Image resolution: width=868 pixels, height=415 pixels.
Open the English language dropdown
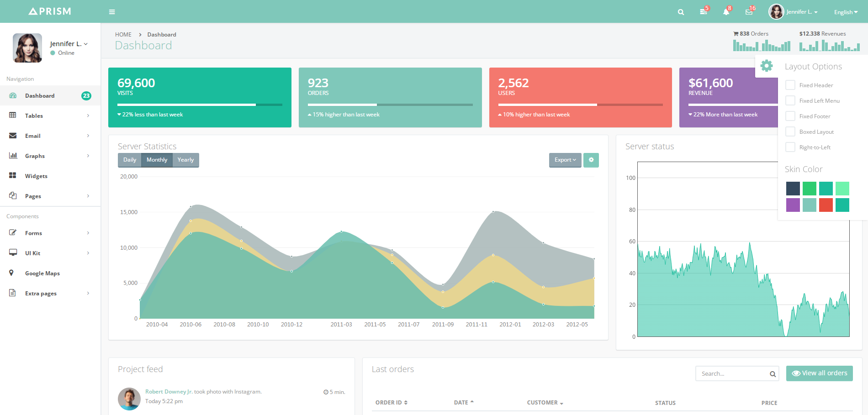point(846,12)
